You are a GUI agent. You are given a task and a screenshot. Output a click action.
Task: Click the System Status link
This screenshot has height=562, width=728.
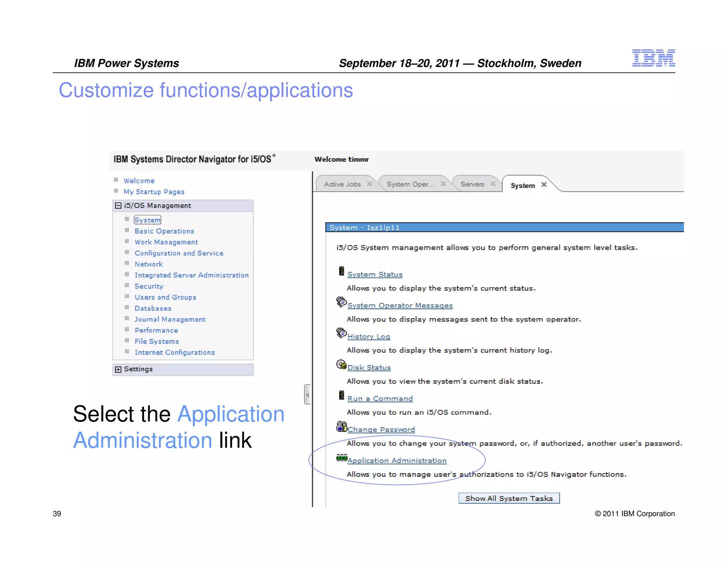375,275
